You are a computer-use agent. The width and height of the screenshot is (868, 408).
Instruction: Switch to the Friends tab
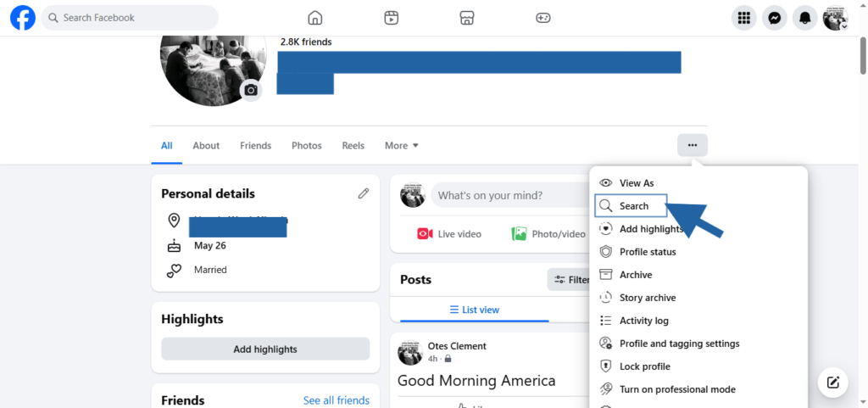[255, 146]
